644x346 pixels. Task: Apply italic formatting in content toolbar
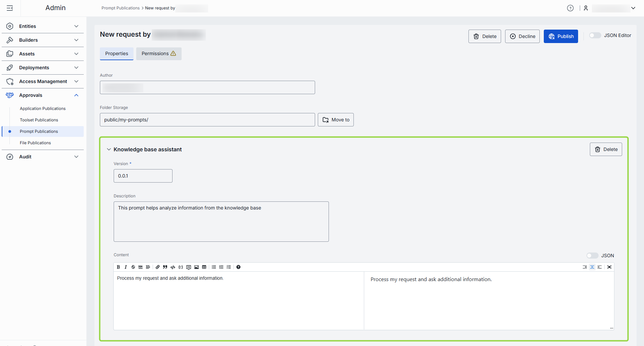point(126,267)
